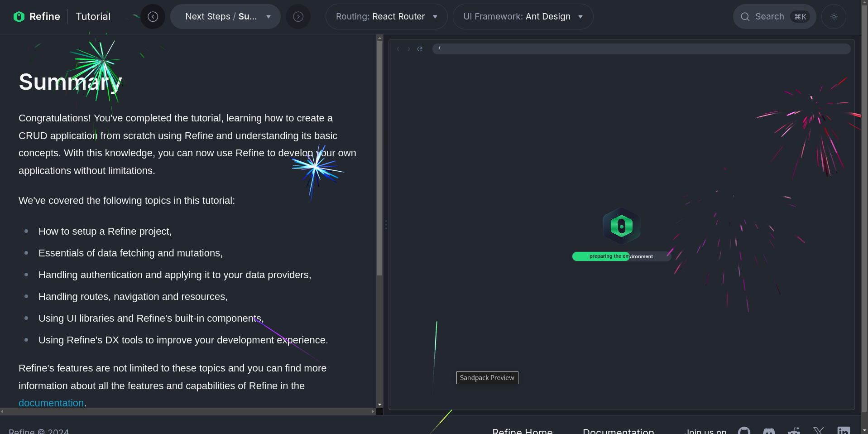The image size is (868, 434).
Task: Toggle the light/dark theme button
Action: [834, 17]
